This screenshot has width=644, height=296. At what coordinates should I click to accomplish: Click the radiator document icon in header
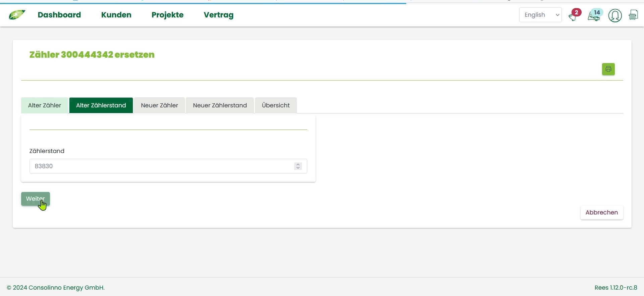[633, 15]
